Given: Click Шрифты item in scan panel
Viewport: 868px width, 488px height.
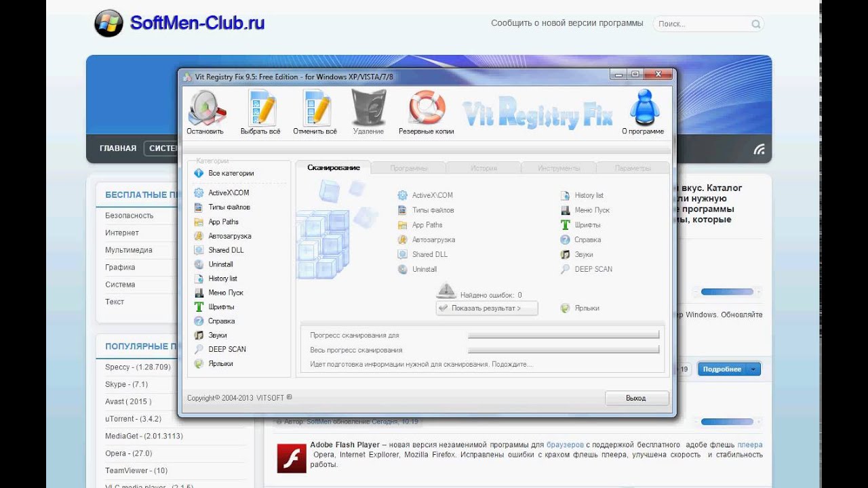Looking at the screenshot, I should [x=580, y=225].
